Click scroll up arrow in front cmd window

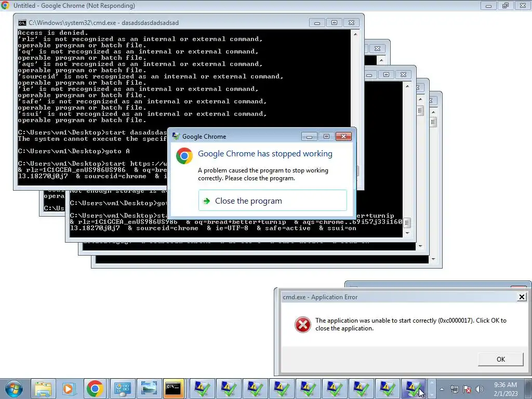point(355,34)
